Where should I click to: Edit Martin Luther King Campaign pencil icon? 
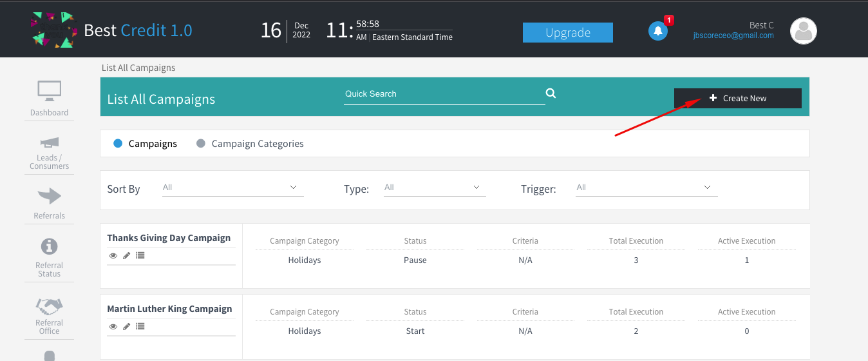click(x=127, y=326)
